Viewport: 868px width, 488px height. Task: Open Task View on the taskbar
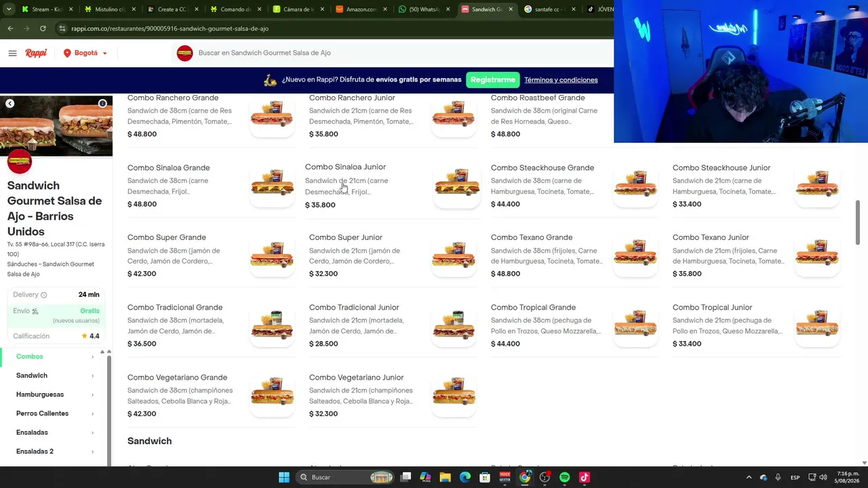(406, 477)
